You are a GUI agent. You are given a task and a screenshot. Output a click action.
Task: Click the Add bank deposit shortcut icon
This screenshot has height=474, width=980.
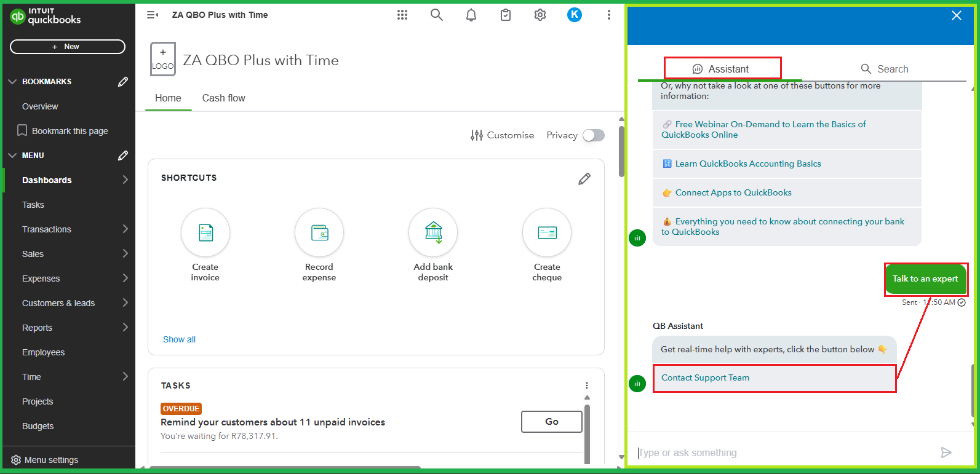(433, 232)
